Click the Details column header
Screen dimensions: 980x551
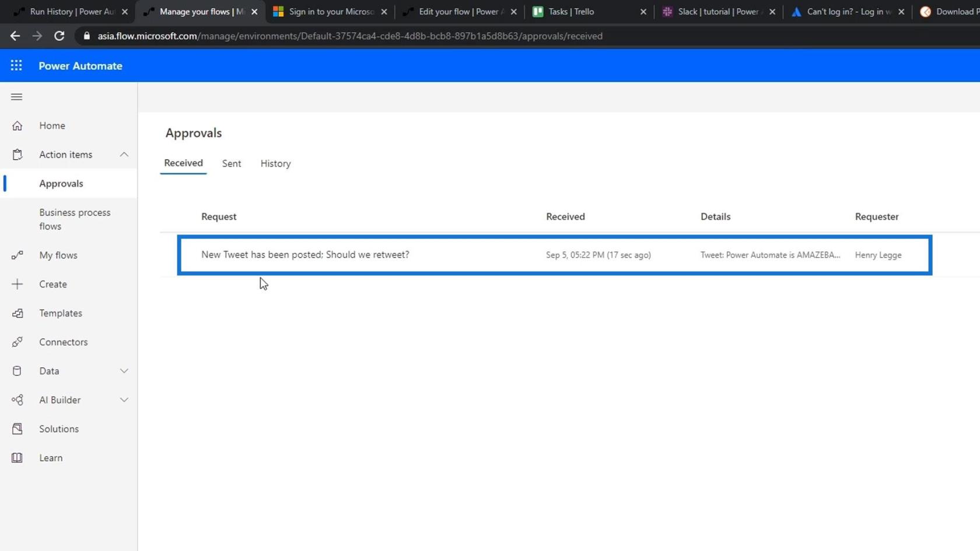715,216
